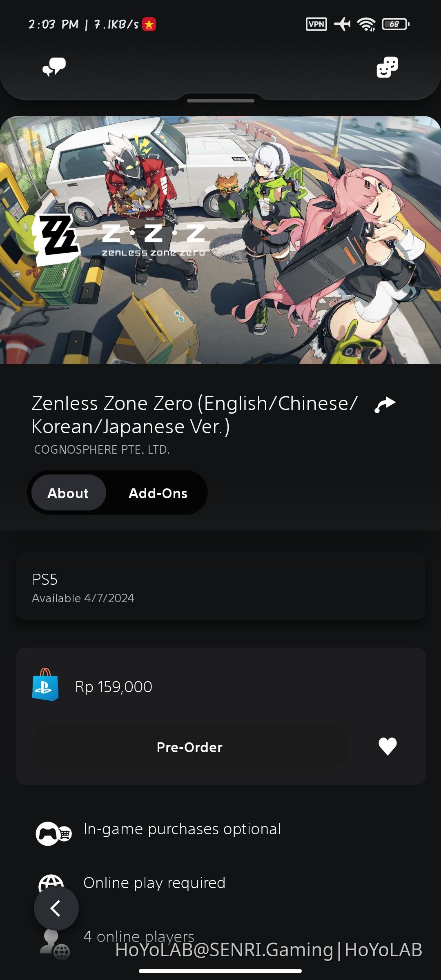The width and height of the screenshot is (441, 980).
Task: Tap the Pre-Order button
Action: click(x=190, y=747)
